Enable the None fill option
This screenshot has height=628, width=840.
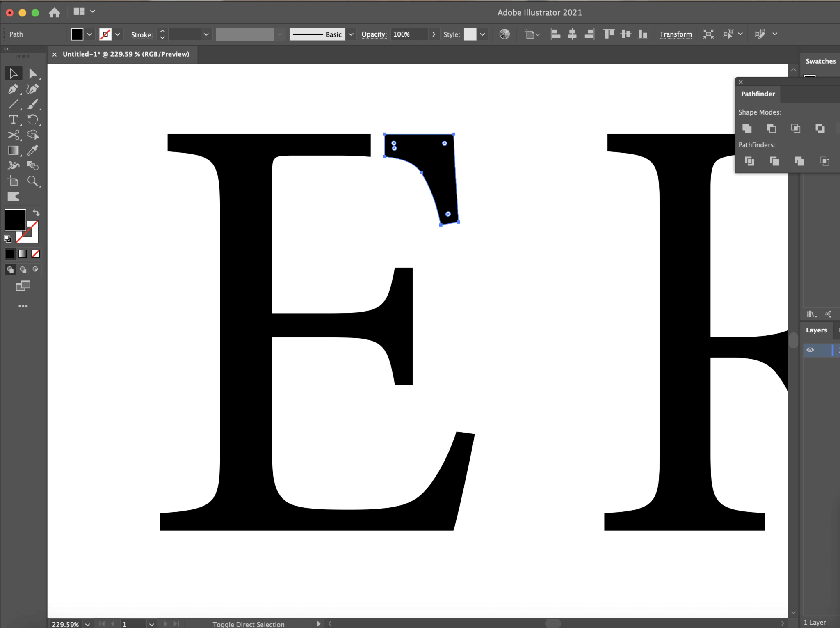pyautogui.click(x=35, y=254)
